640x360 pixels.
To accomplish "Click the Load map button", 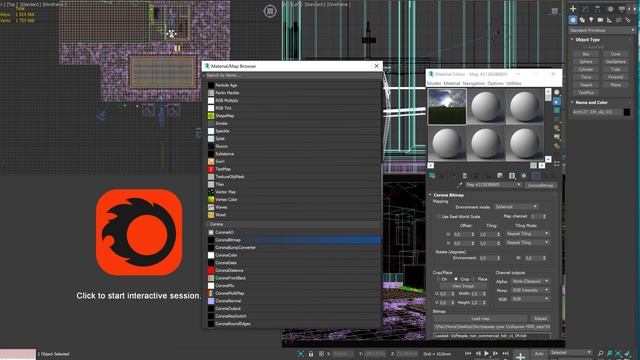I will pyautogui.click(x=480, y=318).
